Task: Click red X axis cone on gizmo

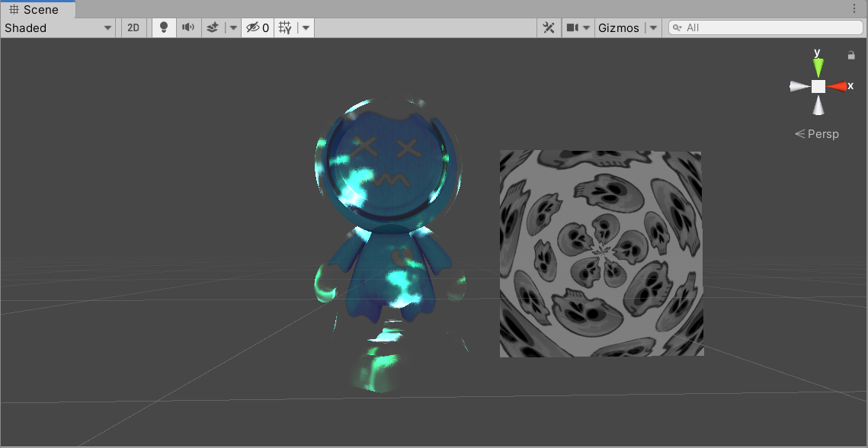Action: pos(838,86)
